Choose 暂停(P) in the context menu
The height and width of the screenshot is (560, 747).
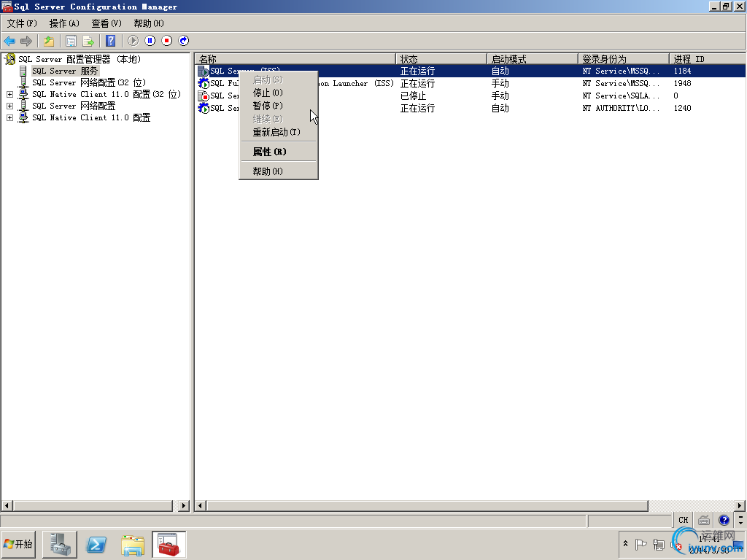coord(278,106)
